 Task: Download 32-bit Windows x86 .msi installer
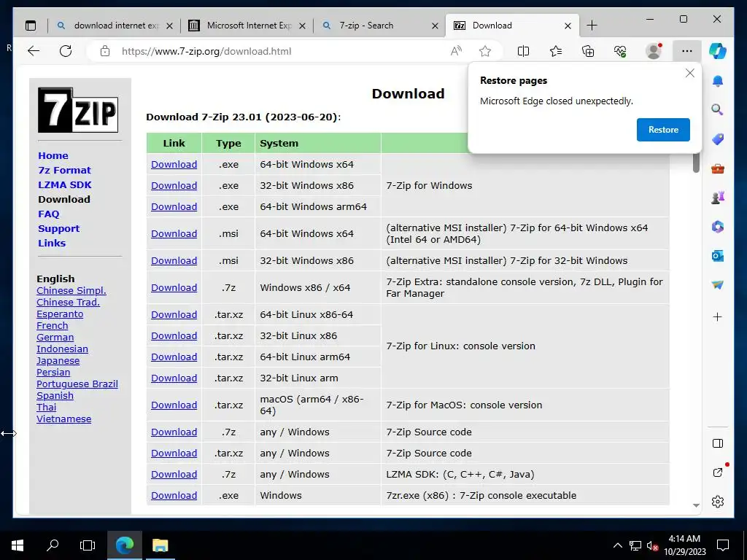174,260
